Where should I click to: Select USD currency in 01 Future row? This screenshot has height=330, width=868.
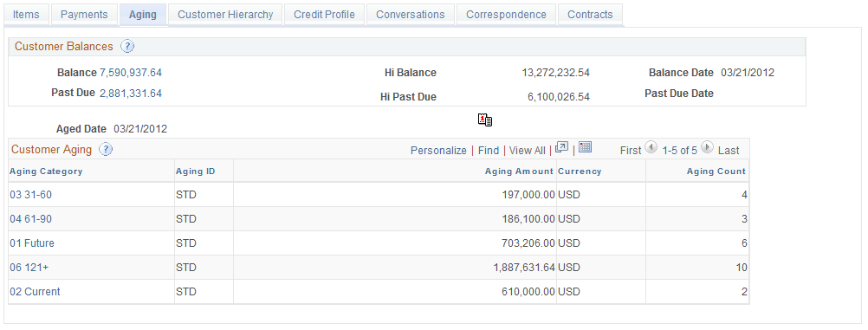pyautogui.click(x=569, y=243)
